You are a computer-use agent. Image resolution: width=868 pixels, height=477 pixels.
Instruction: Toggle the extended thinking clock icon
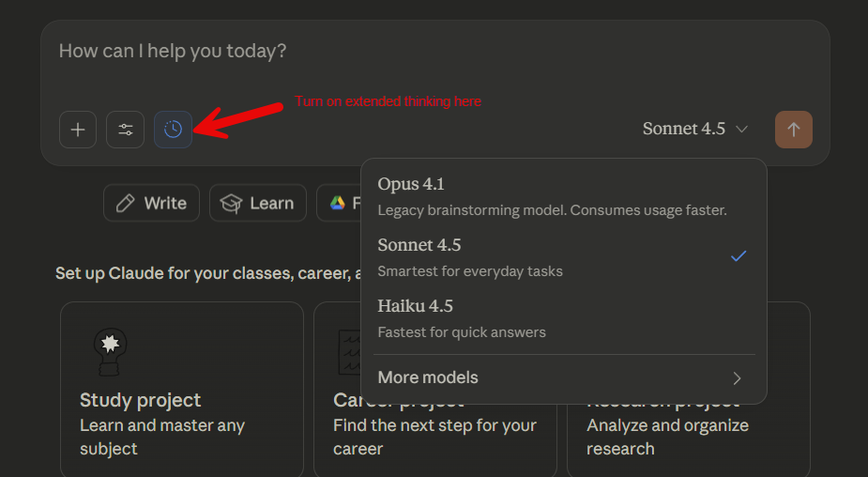pyautogui.click(x=174, y=130)
